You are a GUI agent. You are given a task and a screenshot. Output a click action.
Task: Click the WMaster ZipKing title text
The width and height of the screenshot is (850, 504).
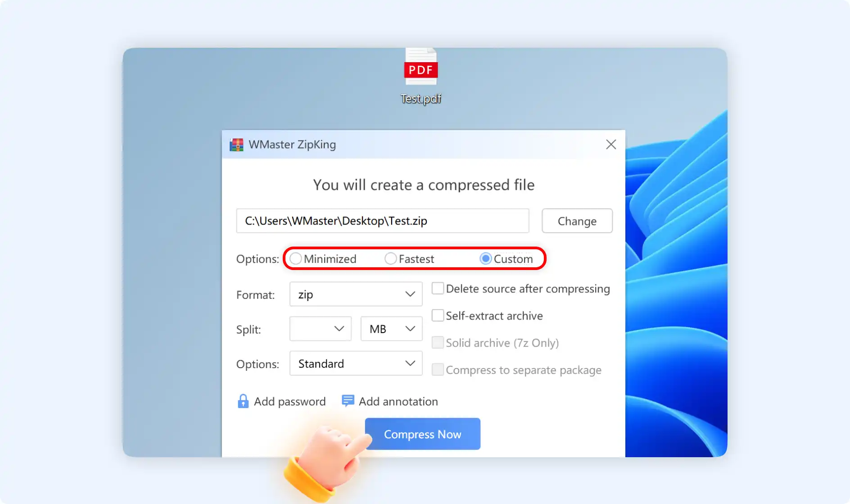292,144
